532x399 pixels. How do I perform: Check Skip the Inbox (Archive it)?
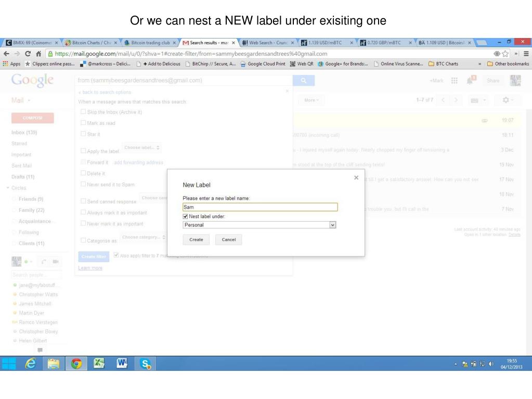83,112
